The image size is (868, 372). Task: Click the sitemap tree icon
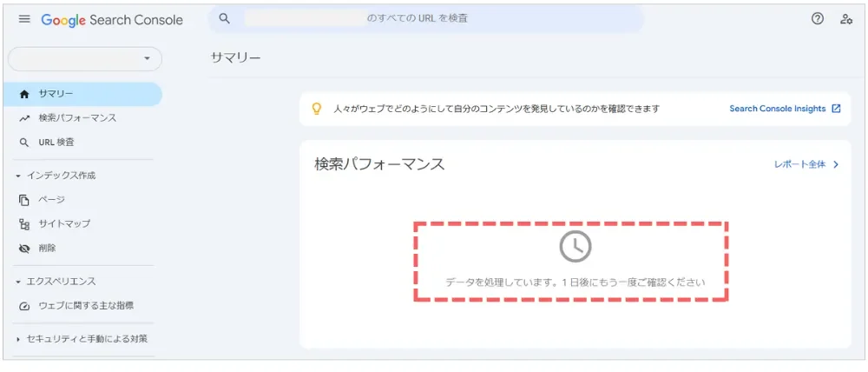click(x=23, y=224)
